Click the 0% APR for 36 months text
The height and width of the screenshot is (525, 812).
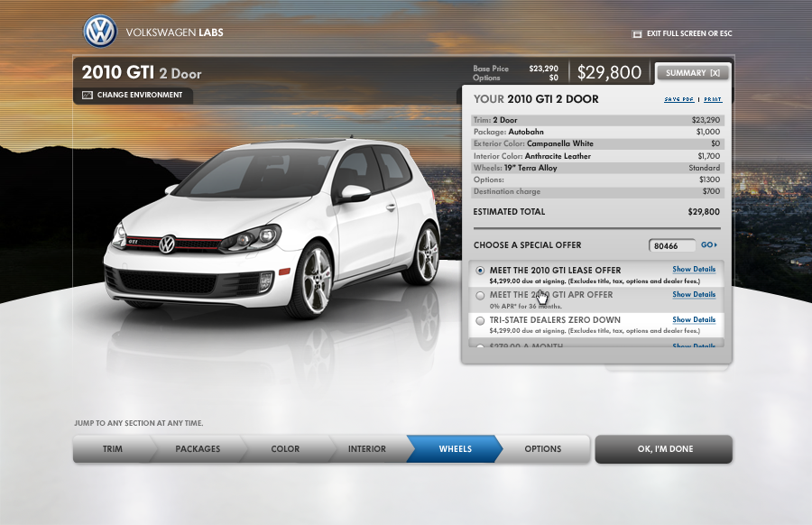pos(525,306)
